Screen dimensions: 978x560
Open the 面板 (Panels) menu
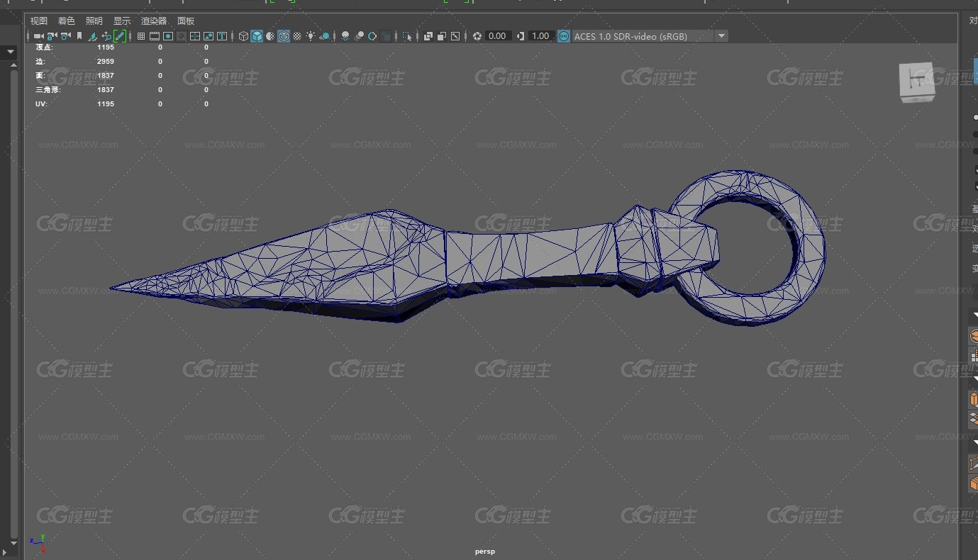click(186, 21)
